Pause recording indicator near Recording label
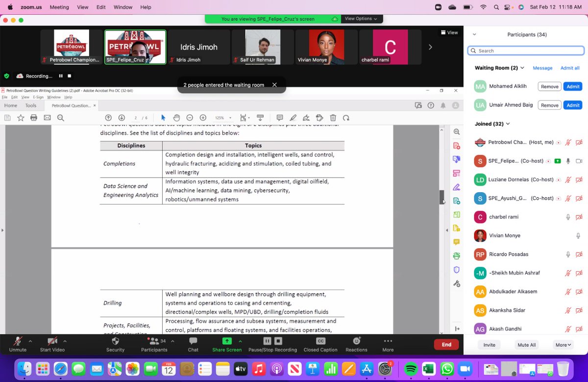 61,76
